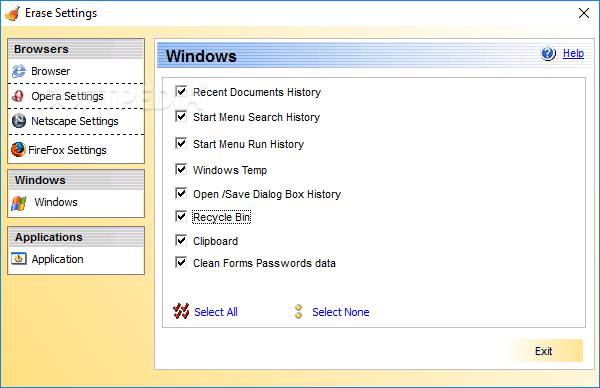Viewport: 600px width, 388px height.
Task: Click the Netscape logo icon
Action: pos(19,121)
